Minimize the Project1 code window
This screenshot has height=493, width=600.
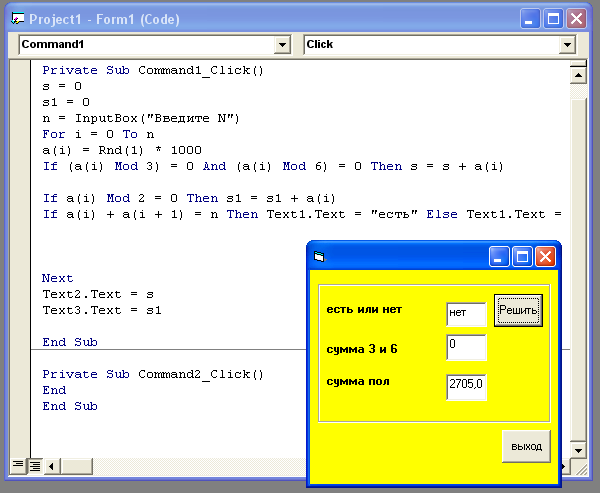[x=530, y=18]
